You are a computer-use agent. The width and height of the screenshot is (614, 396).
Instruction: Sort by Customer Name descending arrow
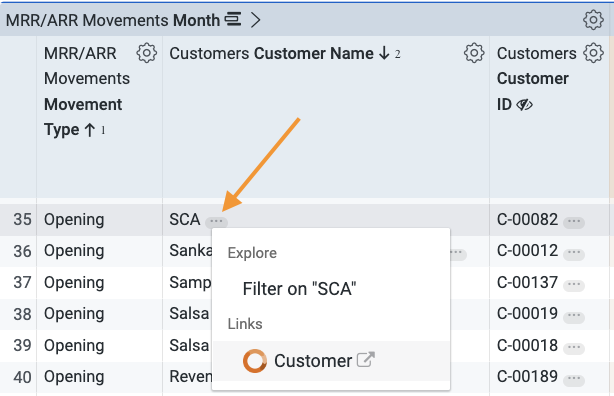(385, 53)
